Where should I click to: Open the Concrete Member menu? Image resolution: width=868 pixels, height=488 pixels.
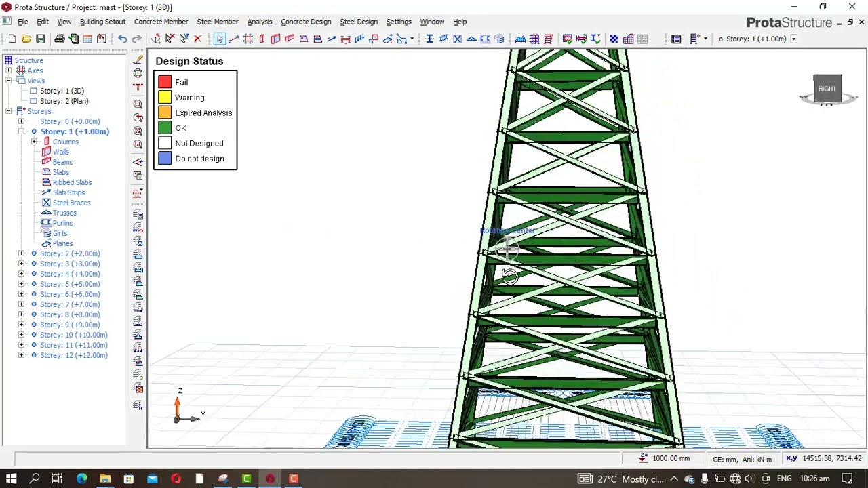[161, 22]
